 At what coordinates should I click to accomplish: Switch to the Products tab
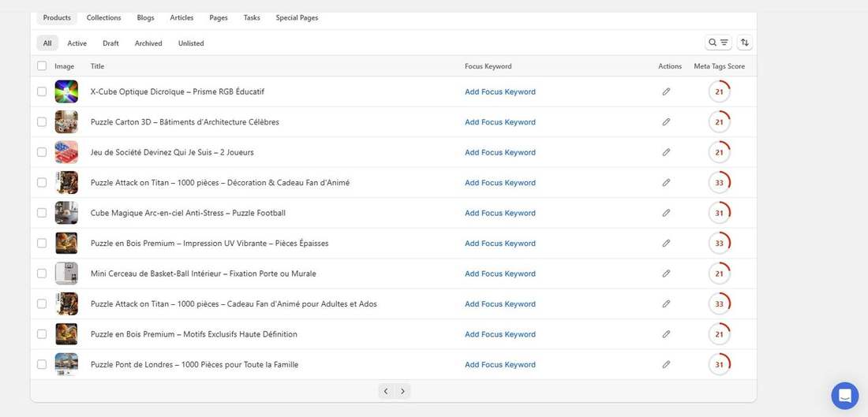[x=57, y=17]
